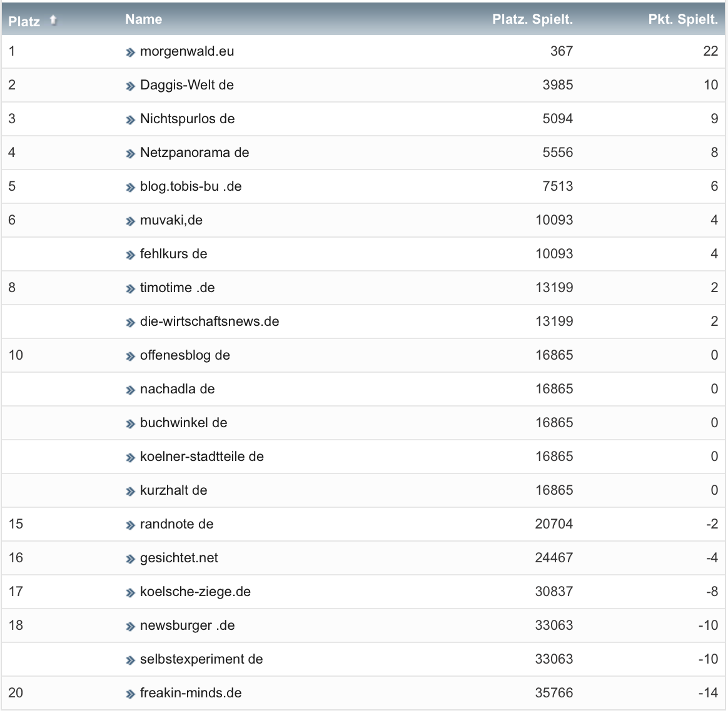728x713 pixels.
Task: Open the koelsche-ziege.de link
Action: pos(196,592)
